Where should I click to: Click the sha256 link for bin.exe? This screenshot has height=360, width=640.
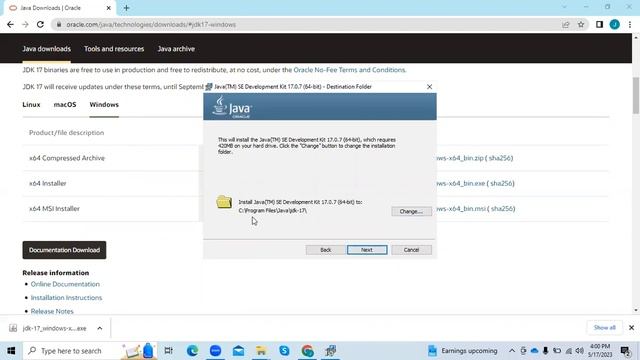[502, 183]
